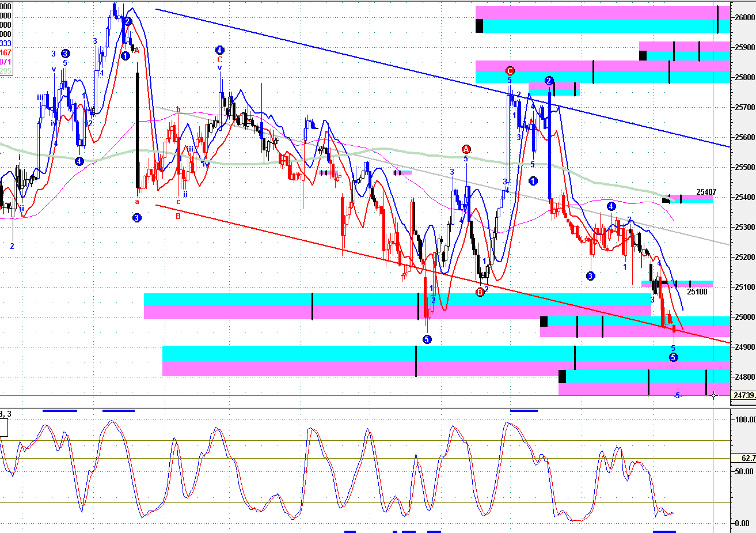Click the red lowercase b wave label
756x533 pixels.
point(178,109)
